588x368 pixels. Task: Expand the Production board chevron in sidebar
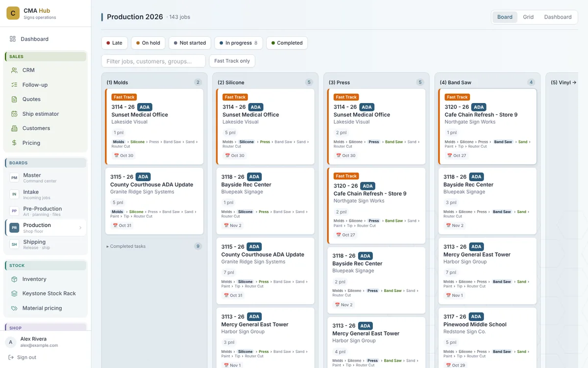[x=80, y=228]
